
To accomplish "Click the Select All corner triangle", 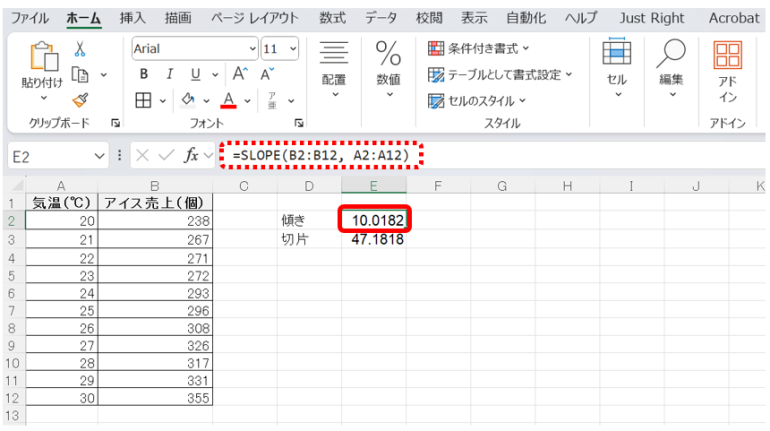I will pos(18,186).
